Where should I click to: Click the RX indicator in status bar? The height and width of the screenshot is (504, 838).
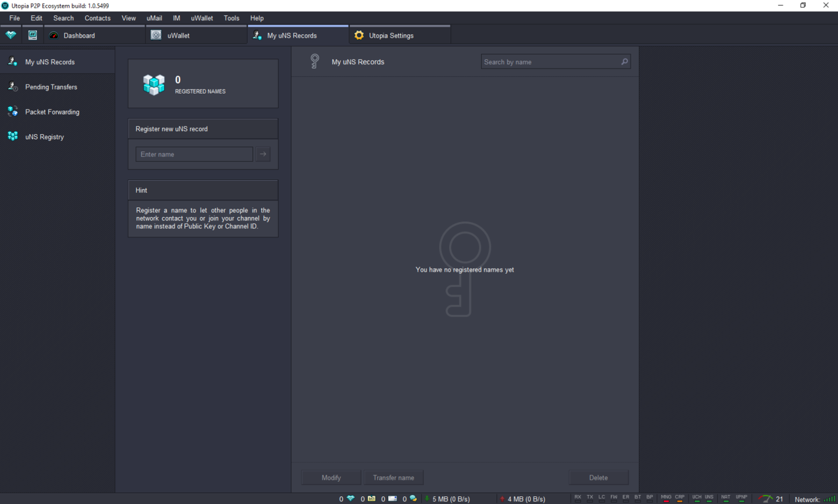578,498
